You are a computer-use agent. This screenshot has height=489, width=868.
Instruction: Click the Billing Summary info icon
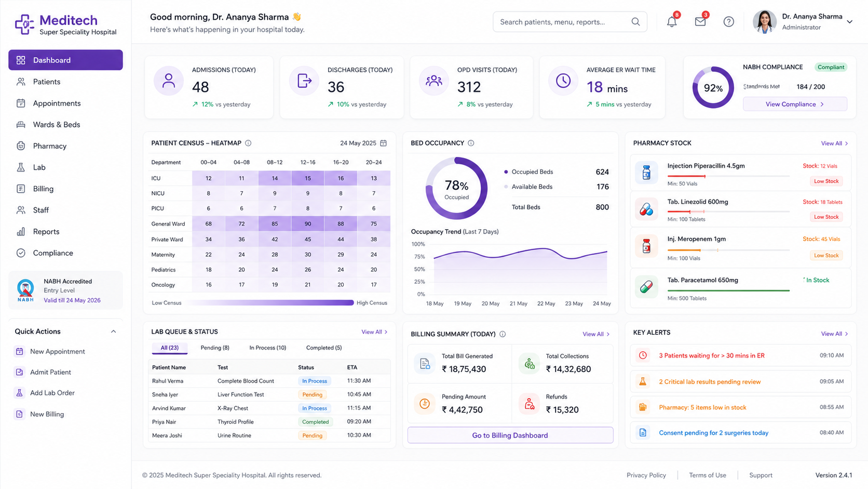point(503,334)
